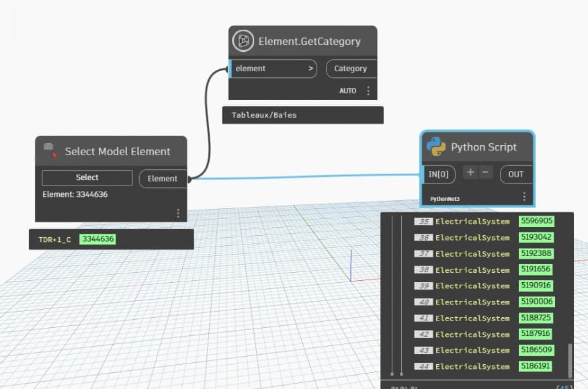Click the Select button
This screenshot has width=588, height=389.
coord(87,177)
